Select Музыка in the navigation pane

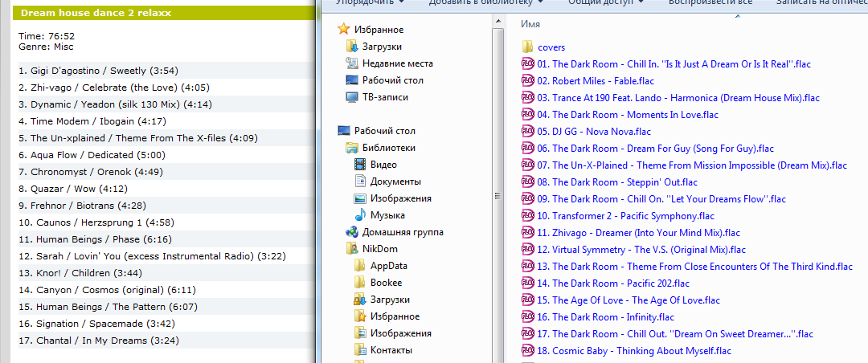[x=387, y=215]
